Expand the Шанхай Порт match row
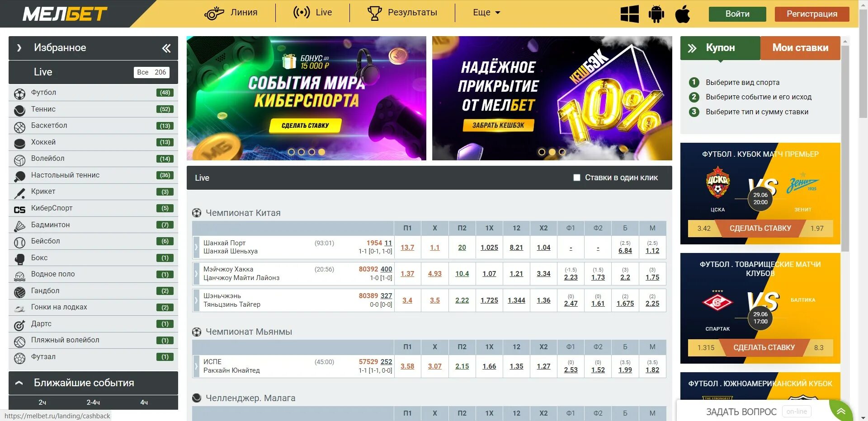Viewport: 868px width, 421px height. coord(196,247)
